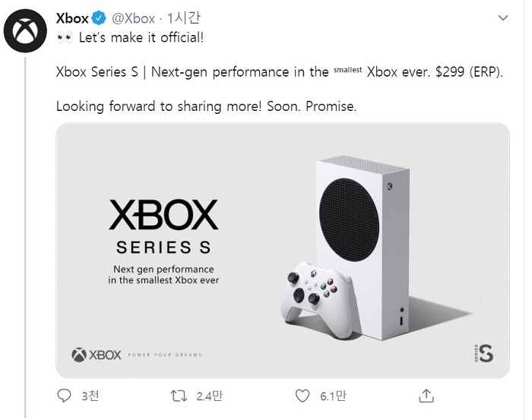Open the tweet's 1시간 timestamp

tap(182, 18)
